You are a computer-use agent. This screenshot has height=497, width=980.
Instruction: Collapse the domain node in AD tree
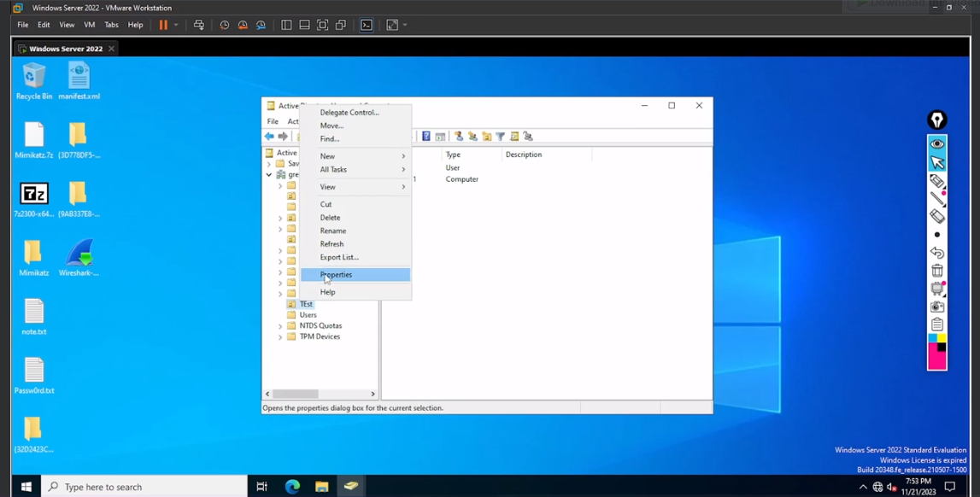[x=269, y=175]
